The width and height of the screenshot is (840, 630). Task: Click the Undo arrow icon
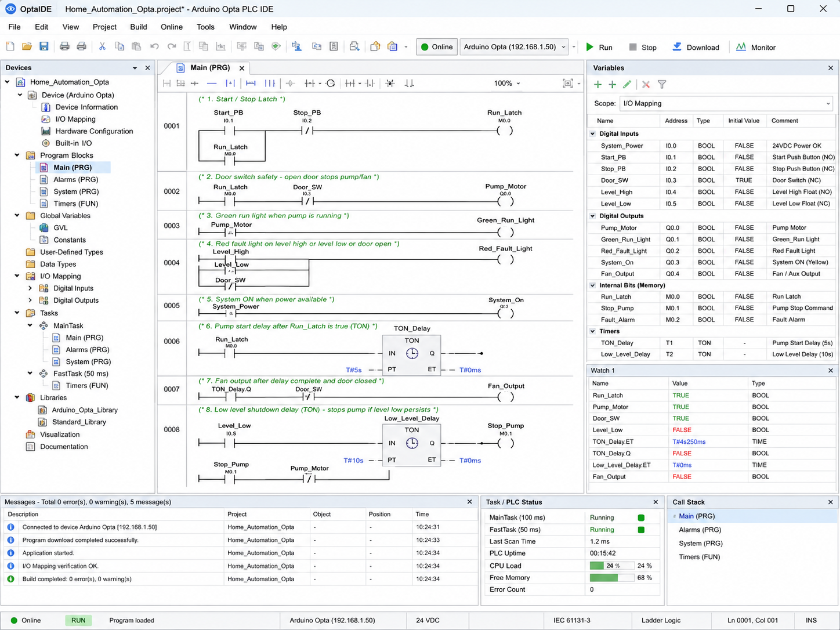154,46
